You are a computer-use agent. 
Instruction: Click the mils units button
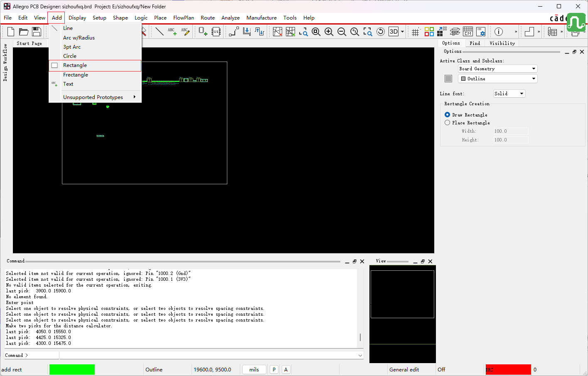coord(254,369)
